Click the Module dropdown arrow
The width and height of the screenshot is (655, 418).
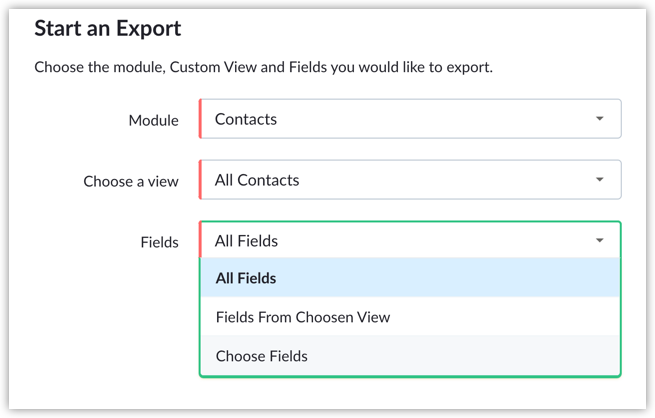pyautogui.click(x=599, y=119)
